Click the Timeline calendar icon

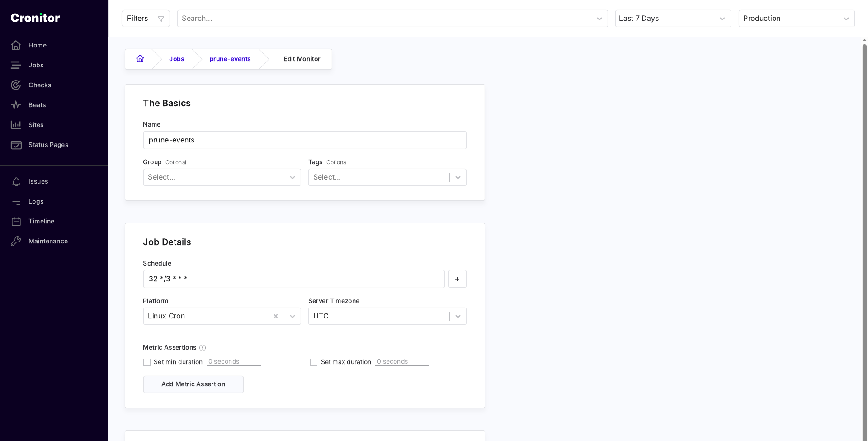[16, 221]
